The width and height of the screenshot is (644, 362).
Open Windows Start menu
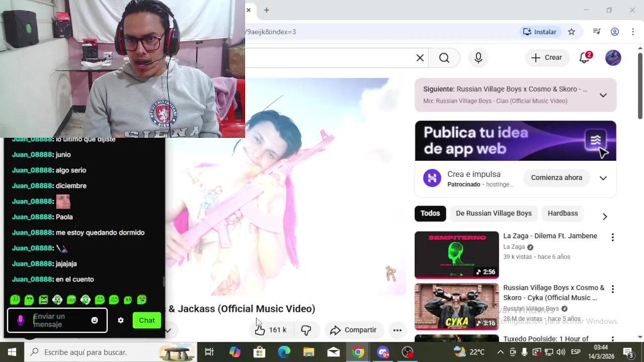[12, 352]
